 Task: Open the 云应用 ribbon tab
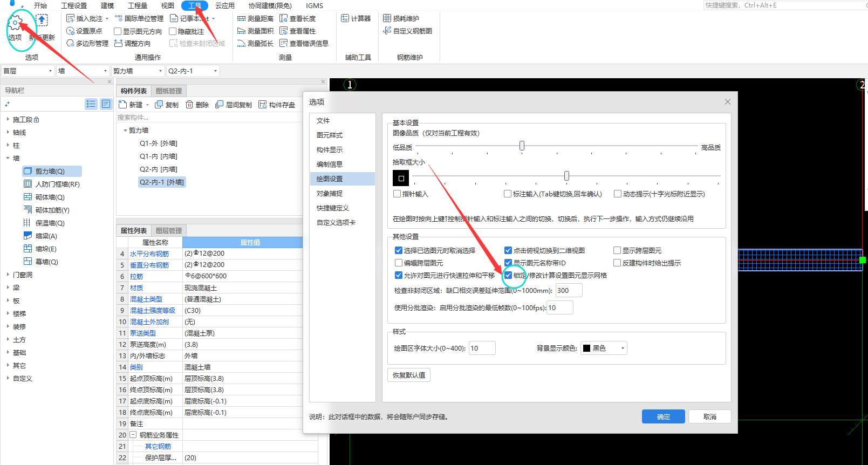click(x=225, y=5)
